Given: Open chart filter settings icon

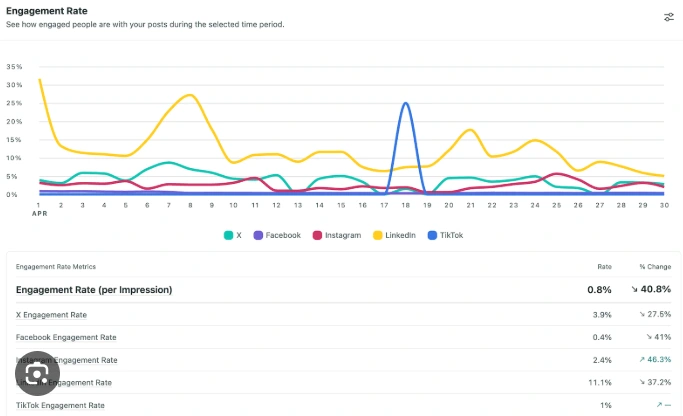Looking at the screenshot, I should (668, 17).
